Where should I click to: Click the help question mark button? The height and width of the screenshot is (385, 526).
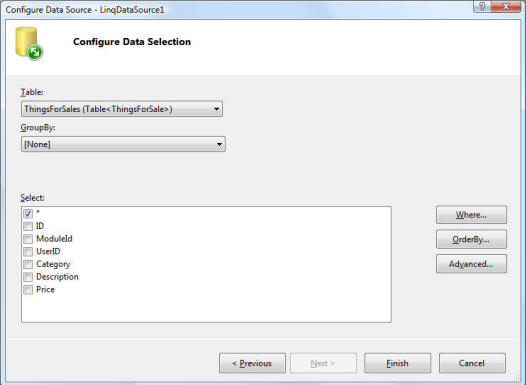[482, 7]
